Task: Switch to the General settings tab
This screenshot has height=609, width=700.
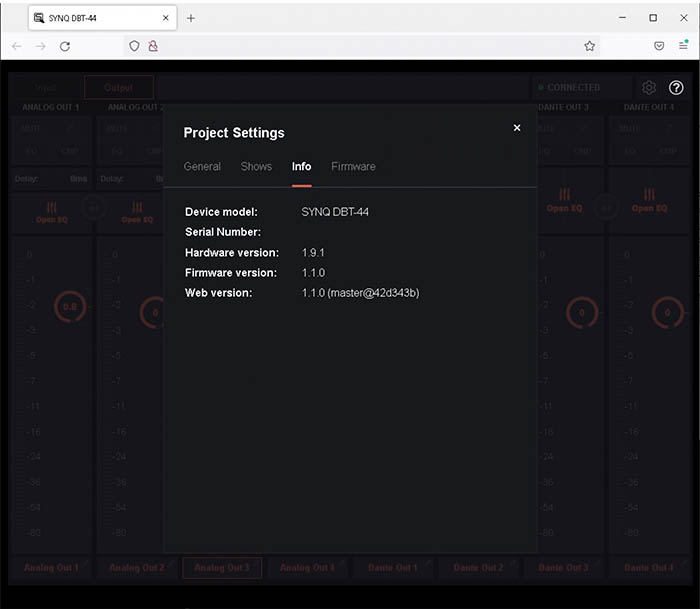Action: [202, 166]
